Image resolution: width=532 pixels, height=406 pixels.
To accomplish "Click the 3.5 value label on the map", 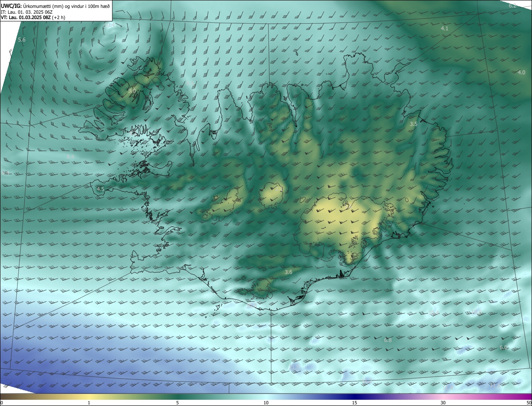I will [x=414, y=124].
